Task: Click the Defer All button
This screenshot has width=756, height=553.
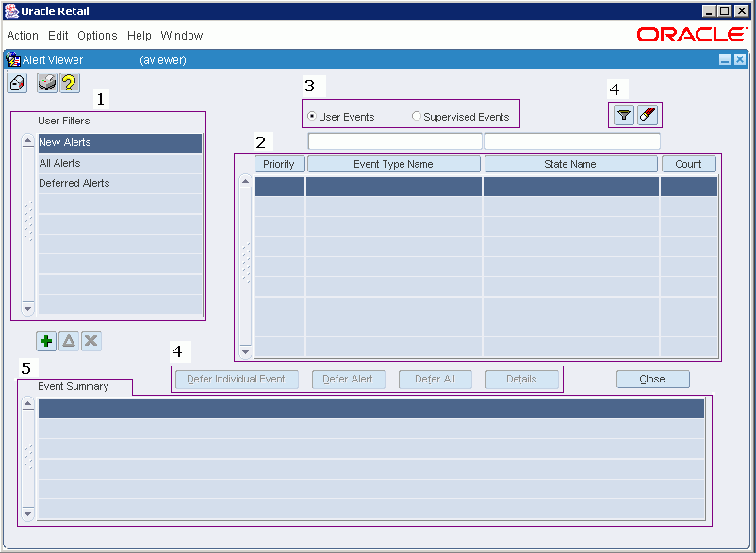Action: tap(435, 379)
